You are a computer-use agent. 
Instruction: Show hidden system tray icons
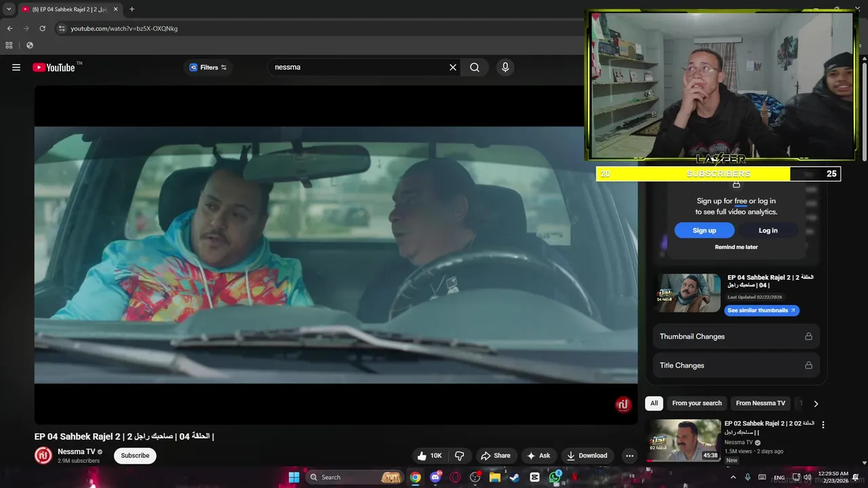(732, 477)
